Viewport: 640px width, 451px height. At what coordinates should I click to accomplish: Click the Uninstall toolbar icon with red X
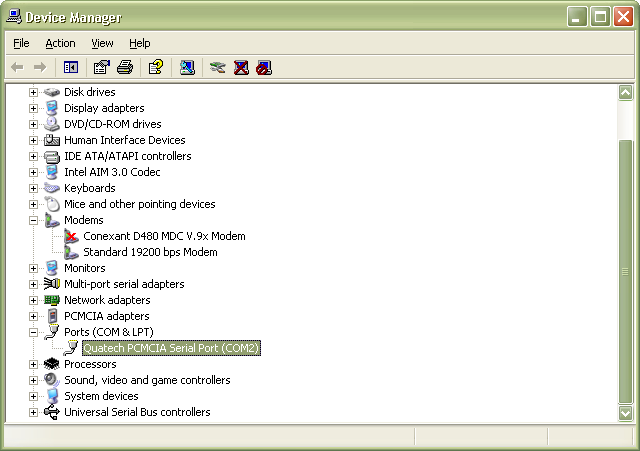tap(241, 67)
